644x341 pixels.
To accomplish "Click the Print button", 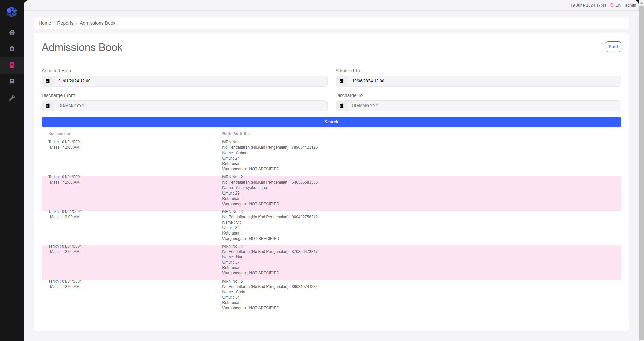I will point(613,47).
